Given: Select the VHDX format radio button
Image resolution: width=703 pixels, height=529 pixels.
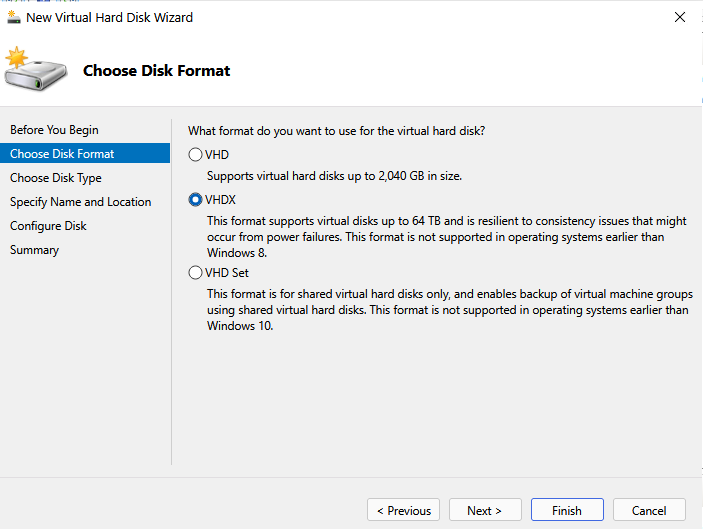Looking at the screenshot, I should point(195,199).
